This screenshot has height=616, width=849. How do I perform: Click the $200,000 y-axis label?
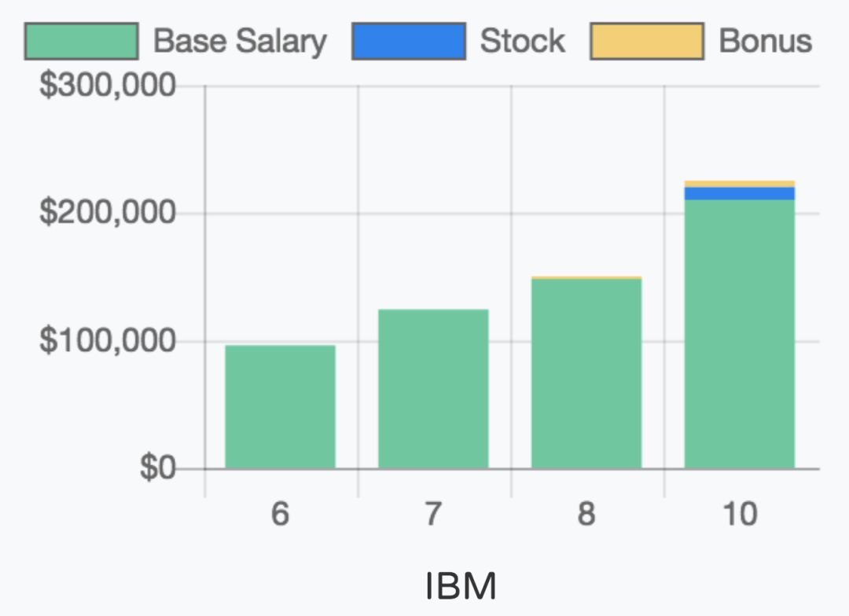(108, 213)
